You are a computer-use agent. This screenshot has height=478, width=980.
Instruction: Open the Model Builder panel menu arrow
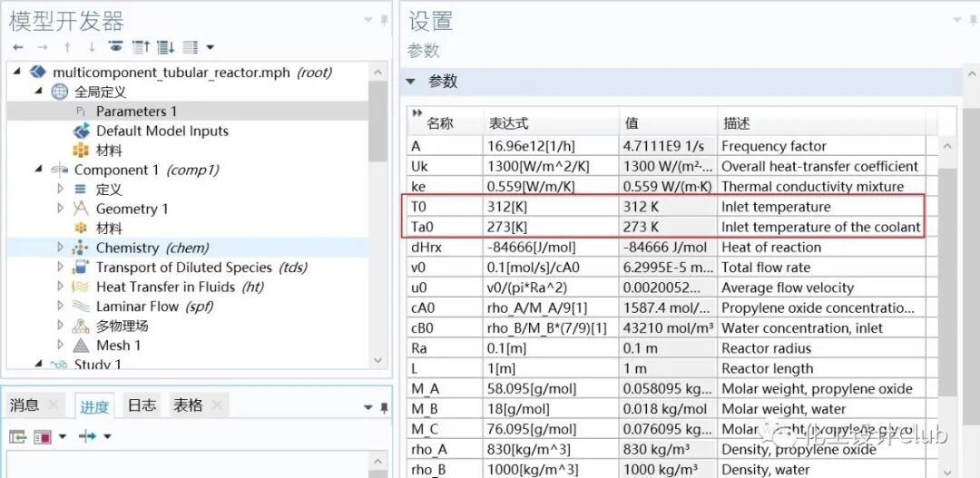(x=368, y=21)
